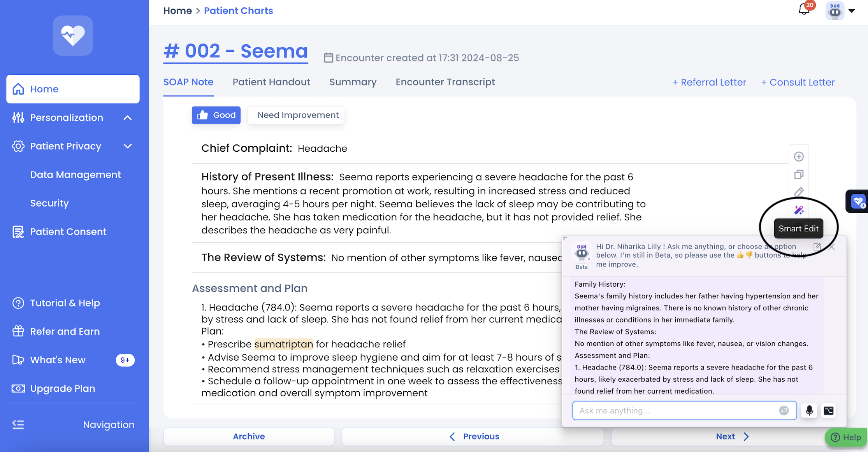Collapse the Personalization menu
868x452 pixels.
(127, 117)
